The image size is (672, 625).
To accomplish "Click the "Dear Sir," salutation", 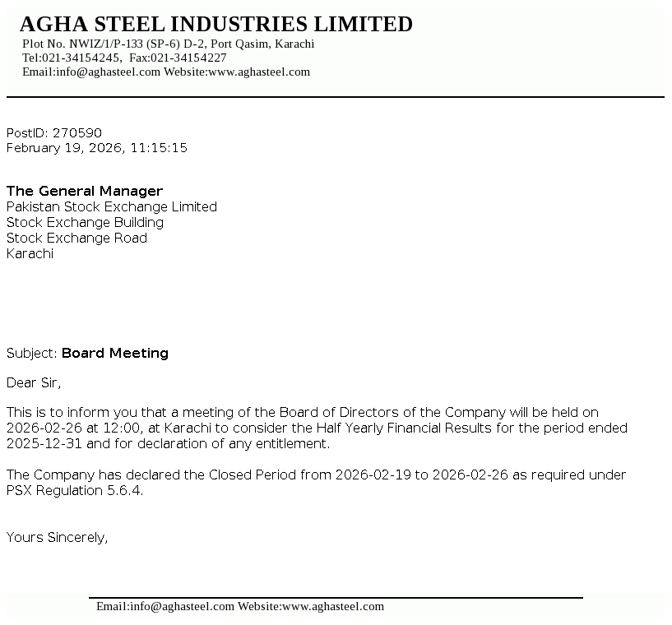I will click(x=34, y=382).
